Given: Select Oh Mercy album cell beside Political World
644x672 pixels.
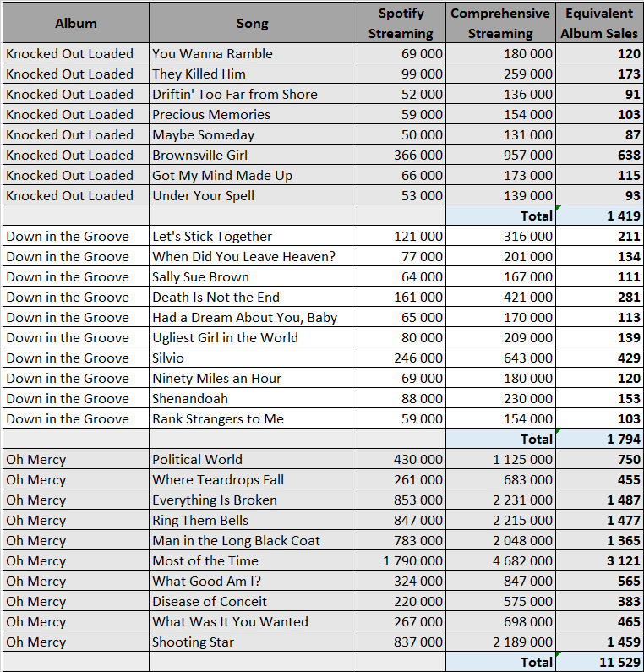Looking at the screenshot, I should (x=76, y=459).
